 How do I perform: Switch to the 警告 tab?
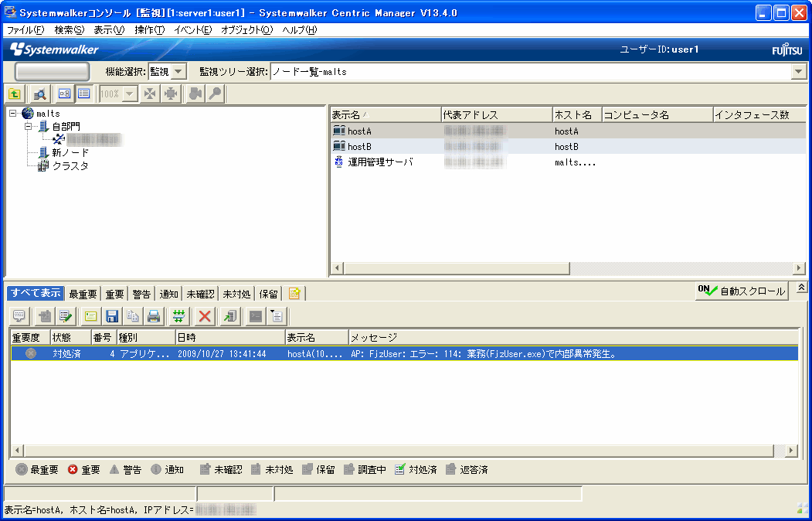(141, 295)
